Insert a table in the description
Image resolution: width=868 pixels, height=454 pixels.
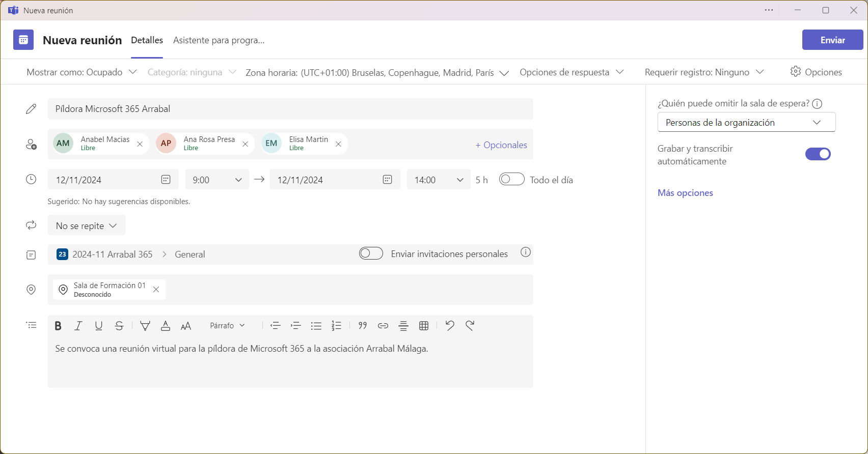(x=424, y=326)
